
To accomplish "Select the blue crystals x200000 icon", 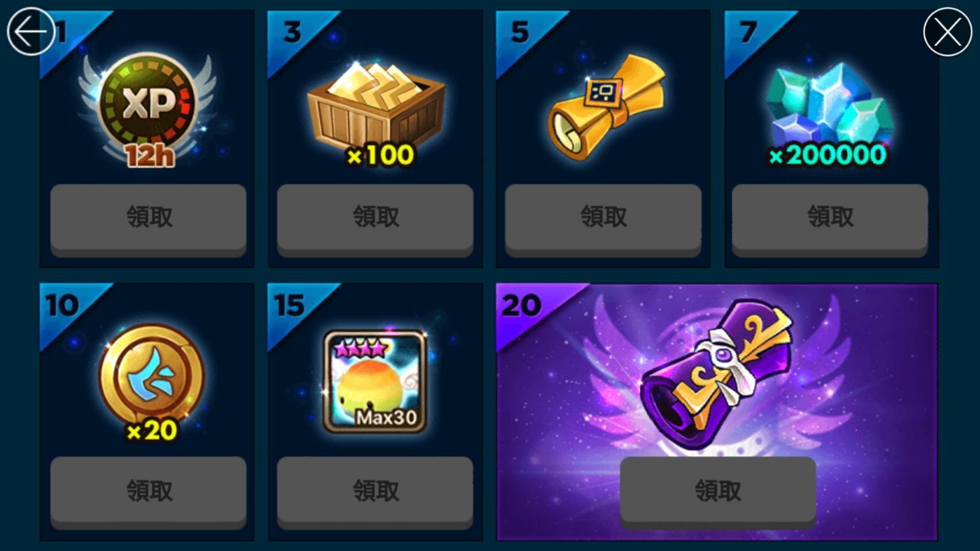I will 829,115.
